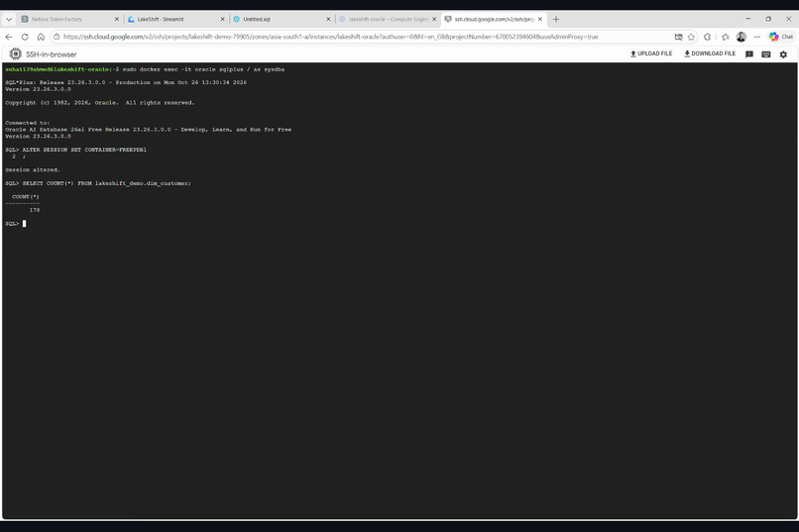The height and width of the screenshot is (532, 799).
Task: Close the ssh.cloud.google.com tab
Action: pos(540,20)
